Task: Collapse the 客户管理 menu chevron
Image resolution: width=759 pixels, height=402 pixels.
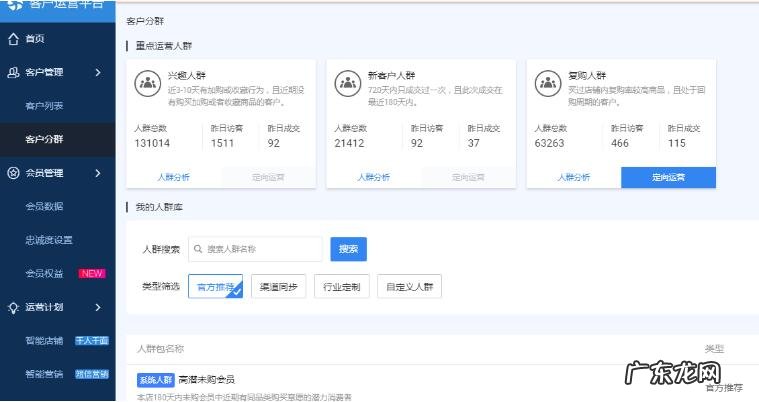Action: tap(98, 73)
